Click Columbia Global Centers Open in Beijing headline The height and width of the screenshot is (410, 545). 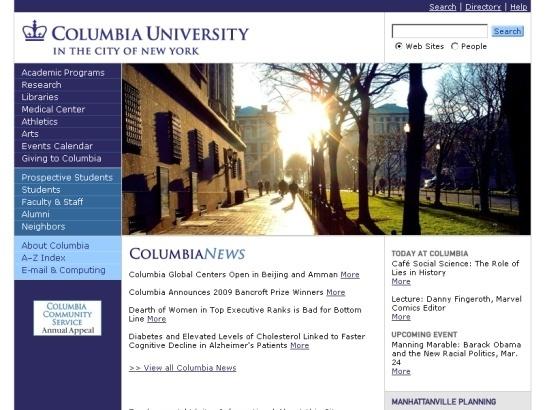click(233, 274)
